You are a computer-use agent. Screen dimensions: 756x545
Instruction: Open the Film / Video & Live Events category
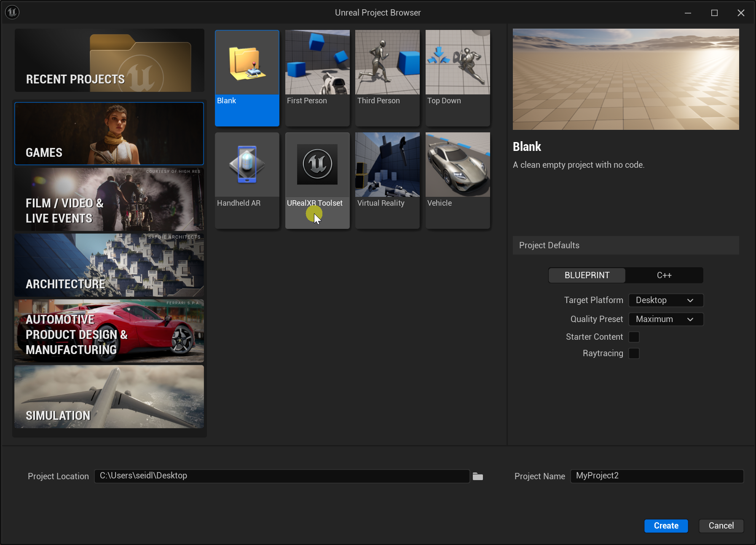point(109,199)
